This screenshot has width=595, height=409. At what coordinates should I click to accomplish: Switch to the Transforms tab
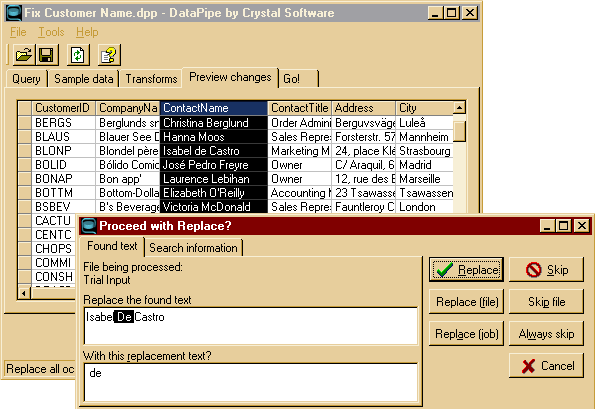click(151, 79)
